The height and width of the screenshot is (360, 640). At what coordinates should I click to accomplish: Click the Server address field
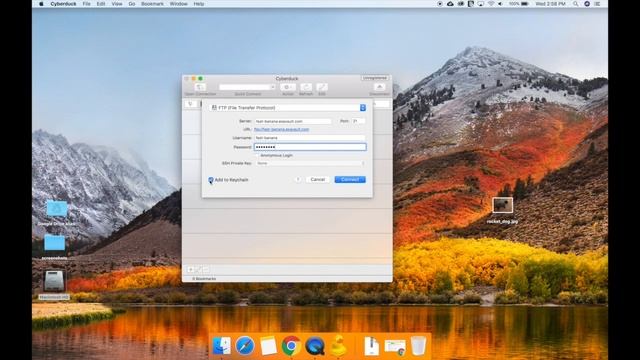coord(293,121)
